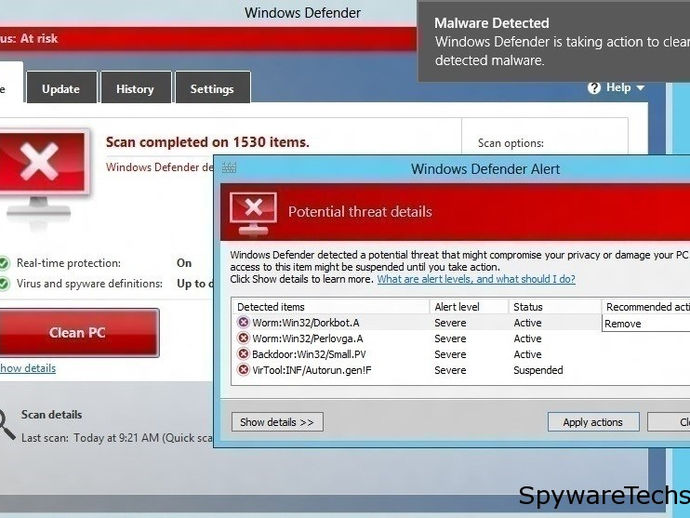Select the Backdoor:Win32/Small.PV row
The height and width of the screenshot is (518, 690).
pyautogui.click(x=460, y=354)
